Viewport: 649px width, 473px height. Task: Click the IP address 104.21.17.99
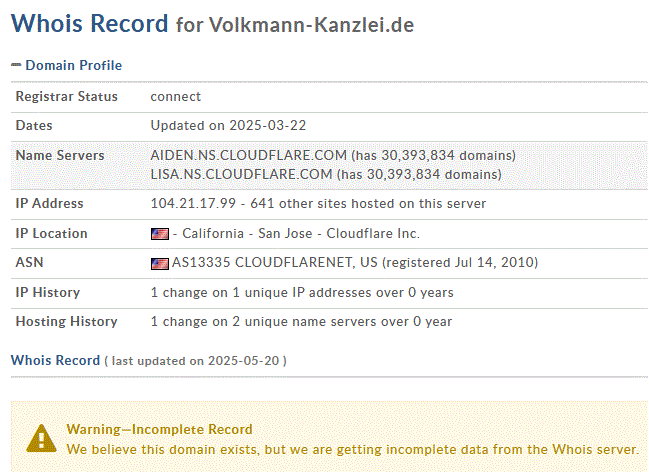click(x=193, y=204)
